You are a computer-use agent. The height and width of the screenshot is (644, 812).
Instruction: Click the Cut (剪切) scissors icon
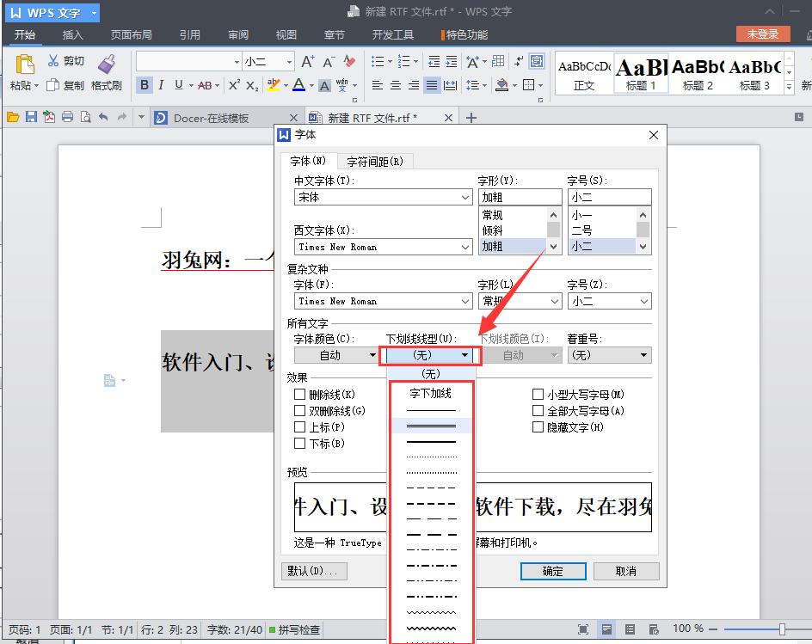pyautogui.click(x=53, y=60)
